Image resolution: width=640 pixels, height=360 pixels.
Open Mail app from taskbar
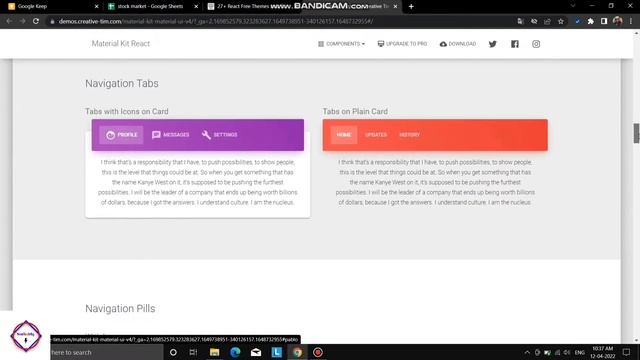(256, 352)
